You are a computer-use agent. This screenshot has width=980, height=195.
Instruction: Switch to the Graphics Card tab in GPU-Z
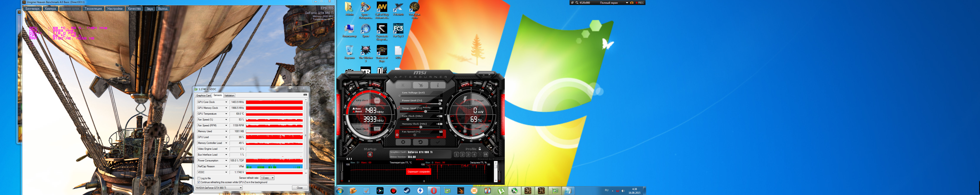[x=204, y=95]
